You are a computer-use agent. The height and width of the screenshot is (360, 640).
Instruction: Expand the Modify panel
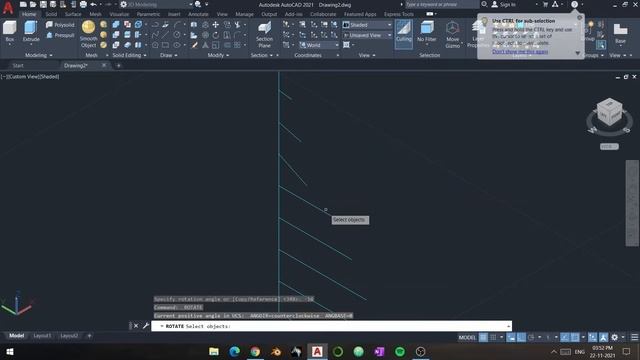coord(218,55)
